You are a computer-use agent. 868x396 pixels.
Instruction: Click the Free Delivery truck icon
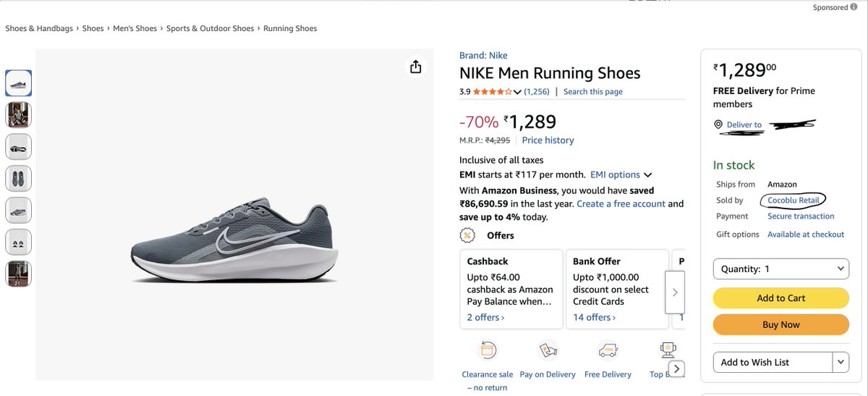click(x=608, y=351)
